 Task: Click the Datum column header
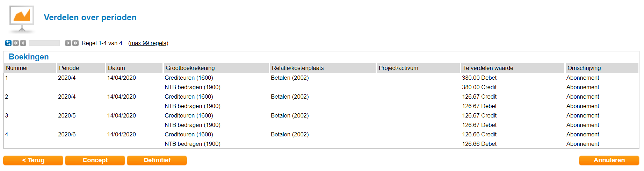pyautogui.click(x=116, y=68)
